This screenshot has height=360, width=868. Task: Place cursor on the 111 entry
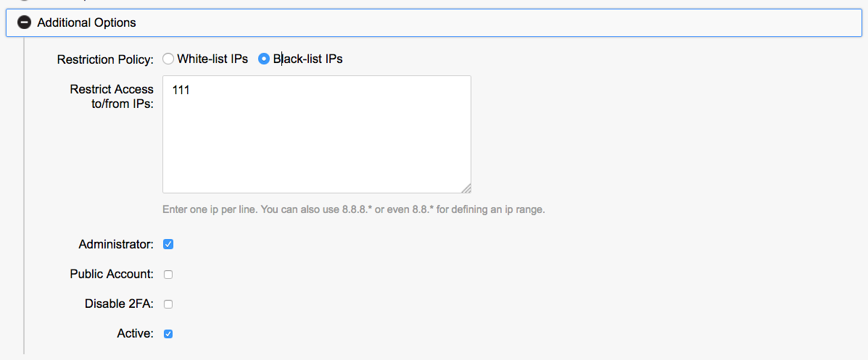[181, 91]
